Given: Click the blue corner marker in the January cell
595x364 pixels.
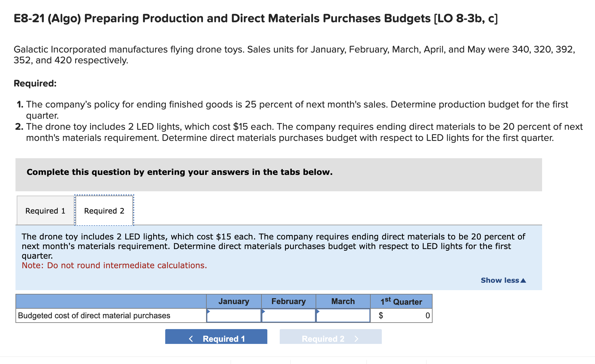Looking at the screenshot, I should (x=209, y=311).
